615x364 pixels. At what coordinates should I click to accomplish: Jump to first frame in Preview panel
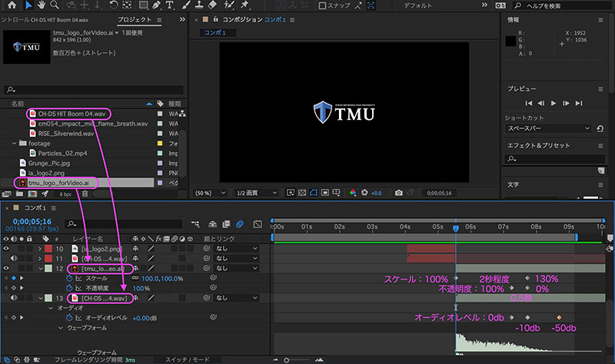(529, 103)
